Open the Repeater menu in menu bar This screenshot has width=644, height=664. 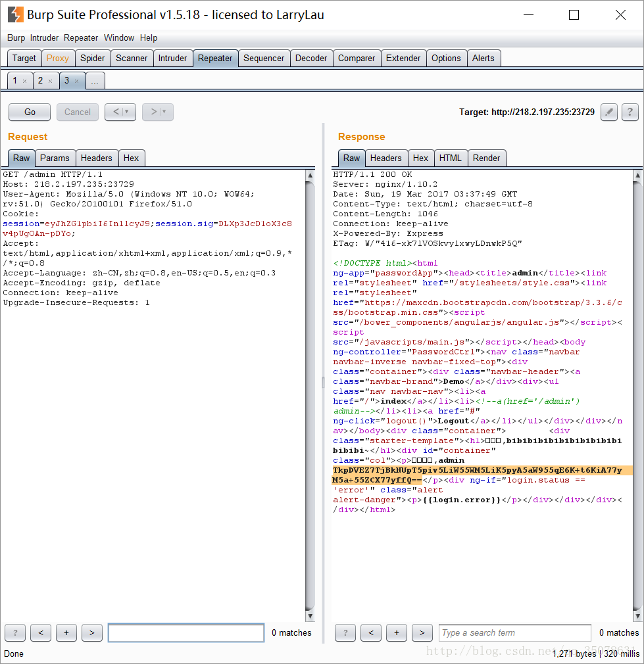[81, 37]
